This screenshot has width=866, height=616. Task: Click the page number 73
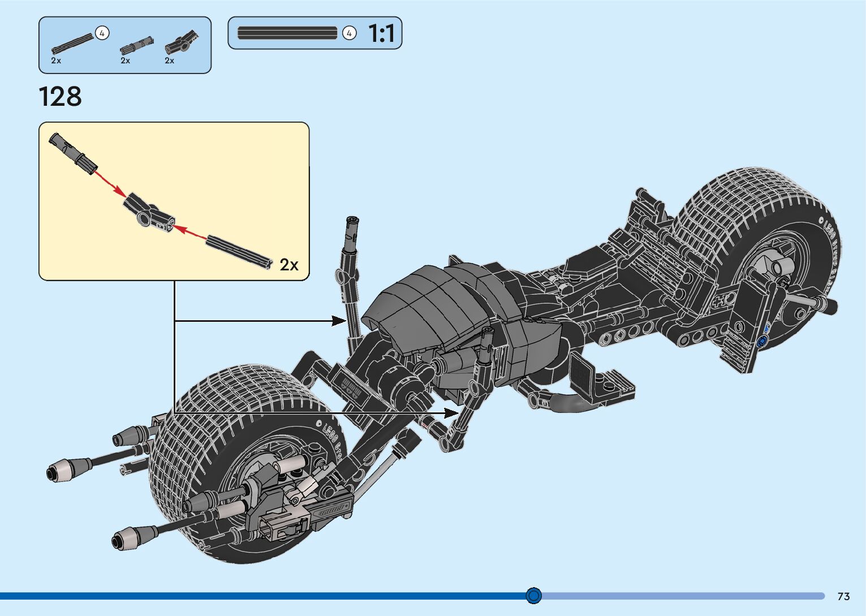(843, 596)
